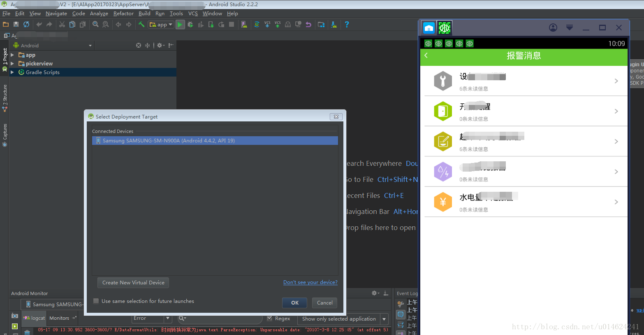
Task: Click the Sync Gradle project icon
Action: (257, 25)
